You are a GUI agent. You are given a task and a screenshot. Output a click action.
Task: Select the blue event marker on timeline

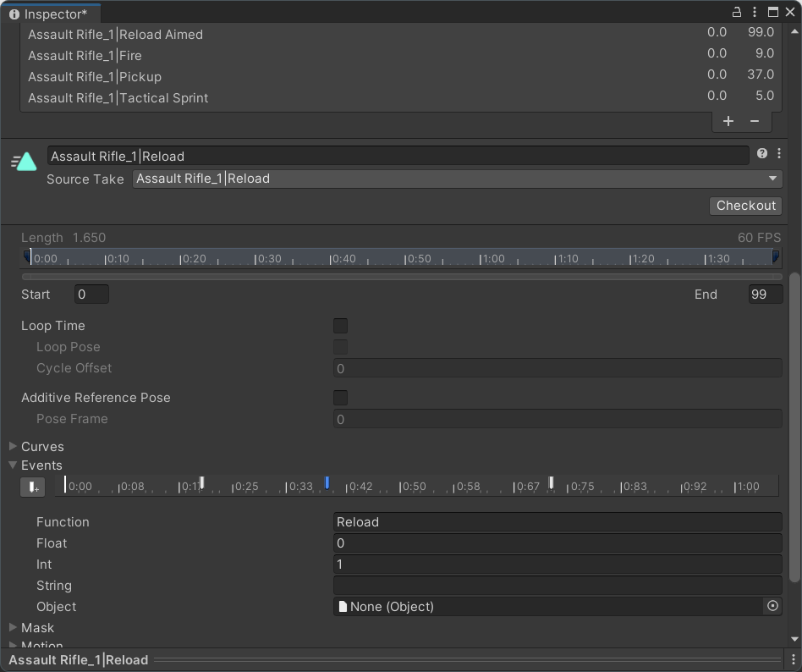(x=327, y=482)
